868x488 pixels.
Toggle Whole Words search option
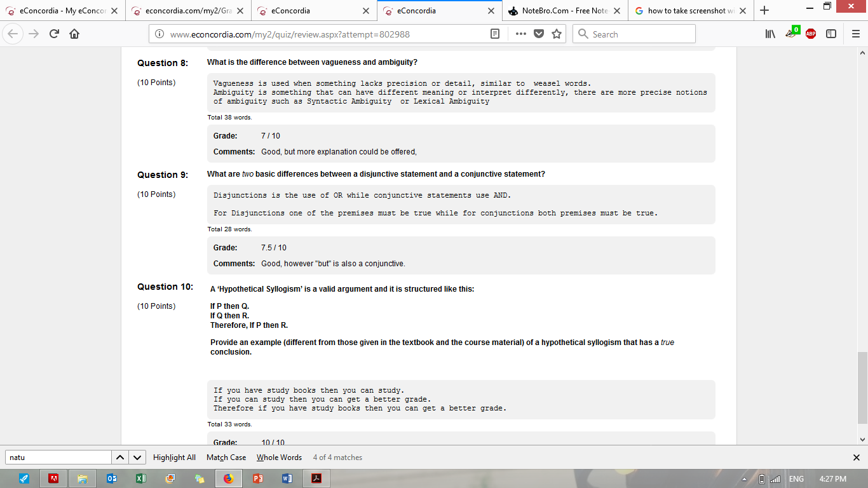click(279, 457)
